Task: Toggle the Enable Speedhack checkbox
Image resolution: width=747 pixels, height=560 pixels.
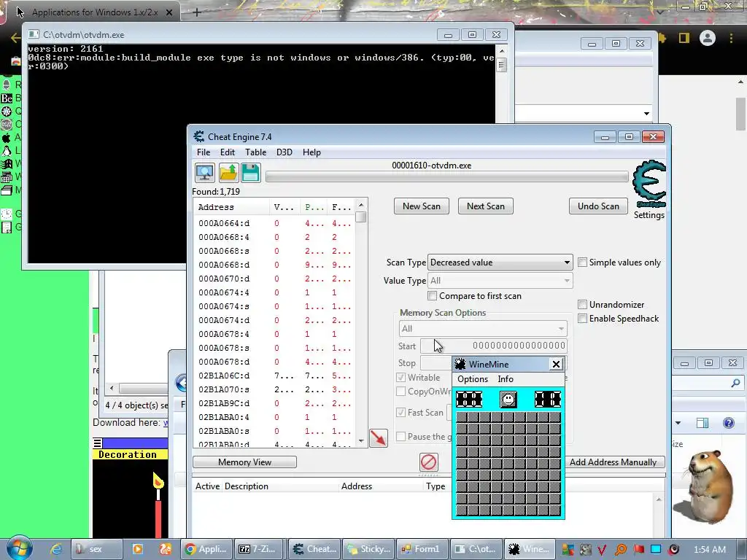Action: point(582,319)
